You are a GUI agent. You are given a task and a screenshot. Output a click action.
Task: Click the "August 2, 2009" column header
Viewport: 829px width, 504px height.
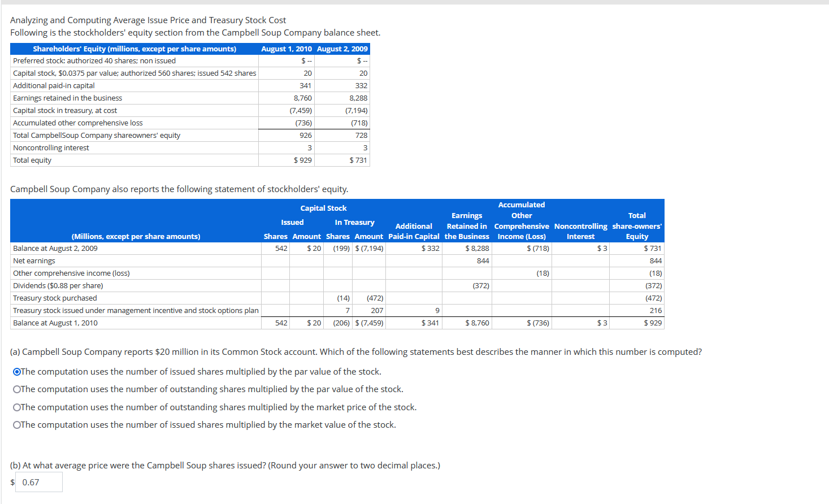(x=341, y=49)
